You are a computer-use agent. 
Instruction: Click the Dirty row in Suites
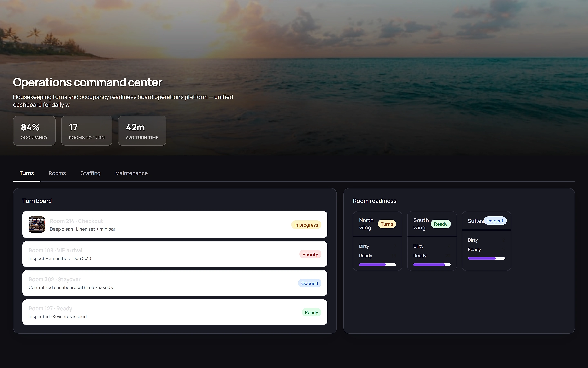click(487, 240)
